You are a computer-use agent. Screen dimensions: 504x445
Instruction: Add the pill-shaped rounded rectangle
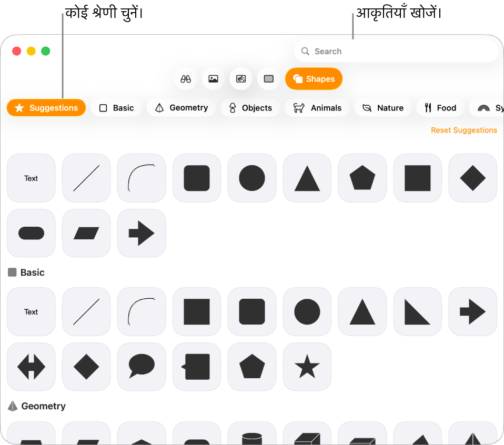pos(31,233)
